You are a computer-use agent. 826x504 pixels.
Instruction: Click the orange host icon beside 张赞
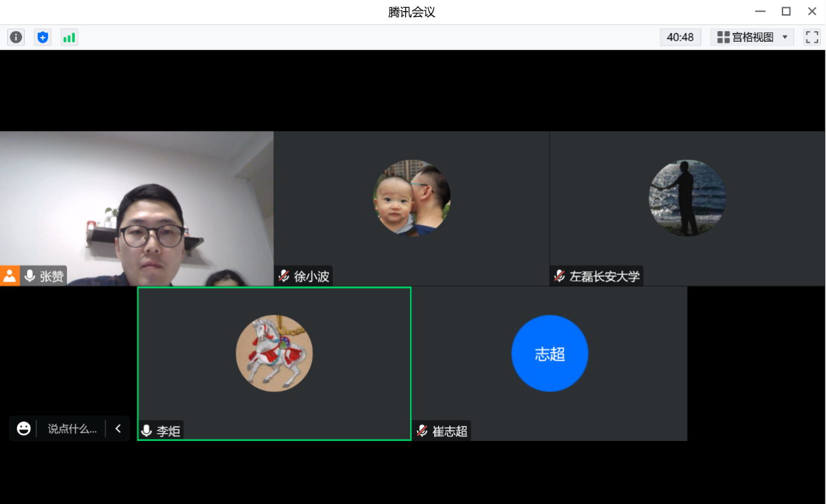(10, 276)
